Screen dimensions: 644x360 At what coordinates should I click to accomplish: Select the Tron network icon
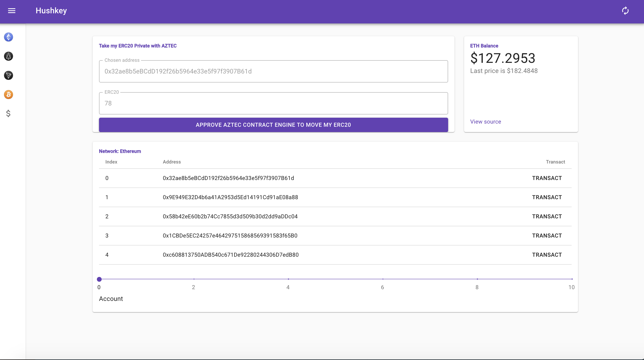[x=9, y=75]
